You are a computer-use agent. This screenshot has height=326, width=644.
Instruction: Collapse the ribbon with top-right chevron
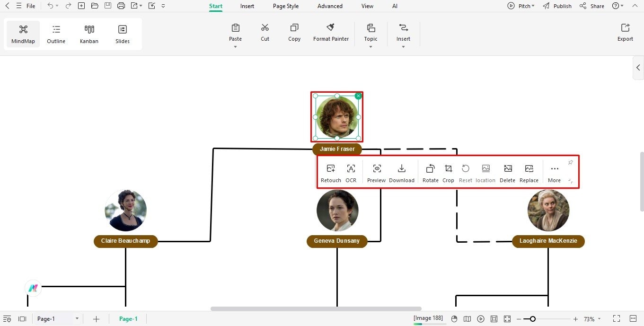point(636,6)
